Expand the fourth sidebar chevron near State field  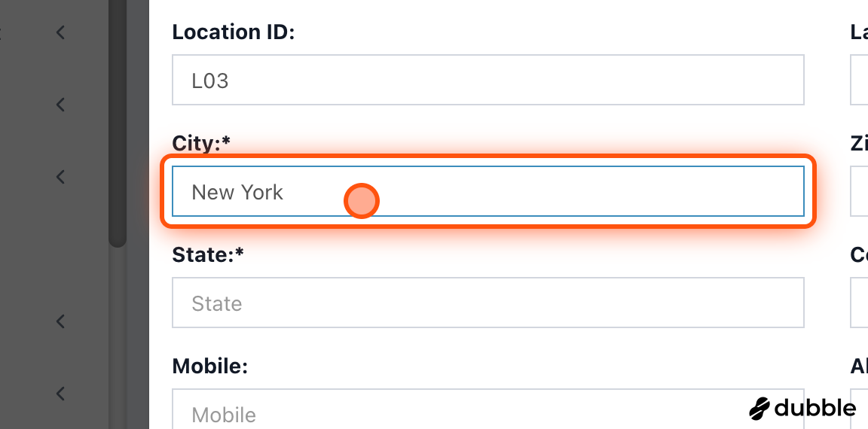pyautogui.click(x=61, y=321)
